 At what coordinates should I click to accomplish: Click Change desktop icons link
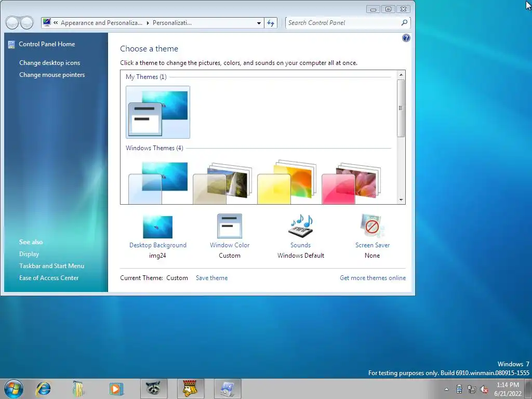[x=49, y=63]
